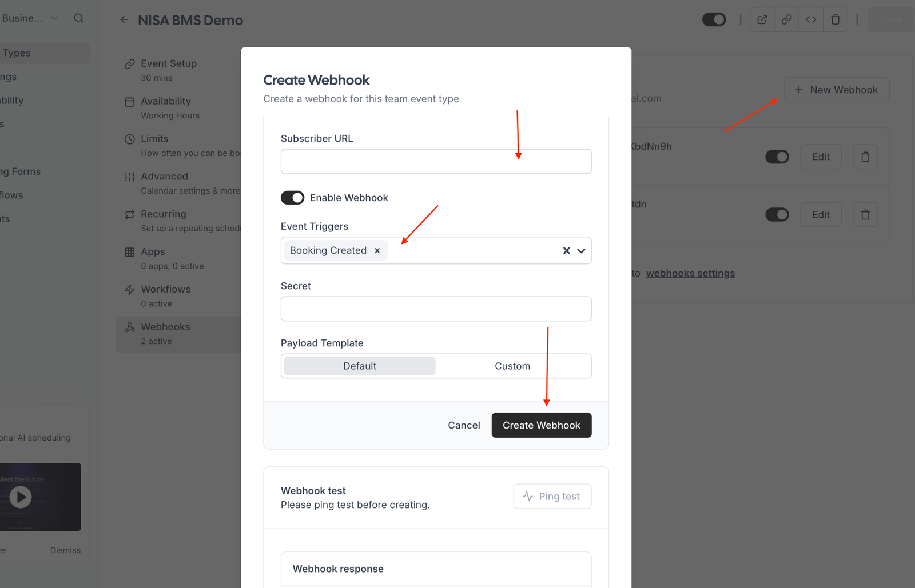Open the Recurring schedule icon
915x588 pixels.
[129, 214]
